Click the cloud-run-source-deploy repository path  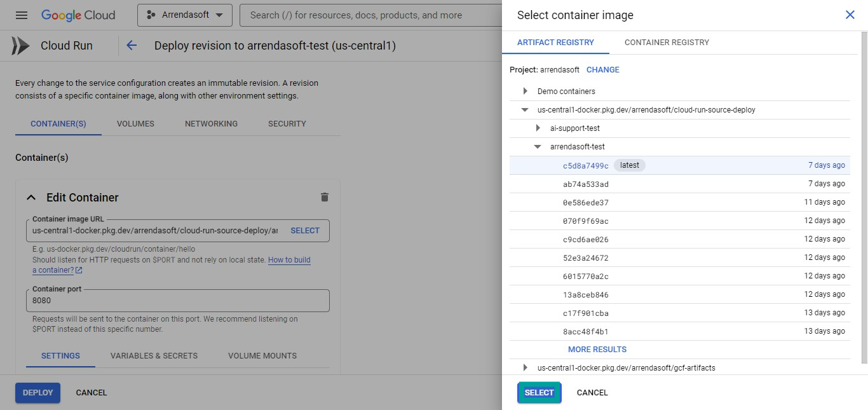pos(646,110)
